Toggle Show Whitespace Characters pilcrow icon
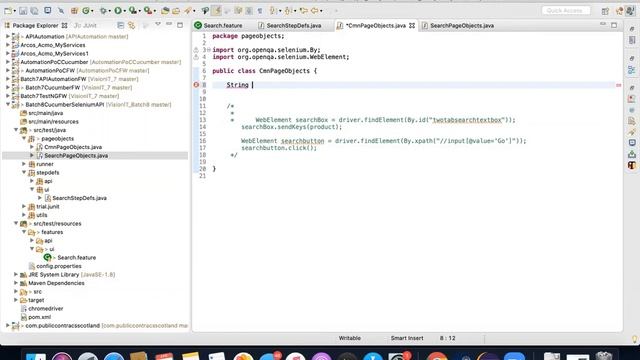 [260, 11]
